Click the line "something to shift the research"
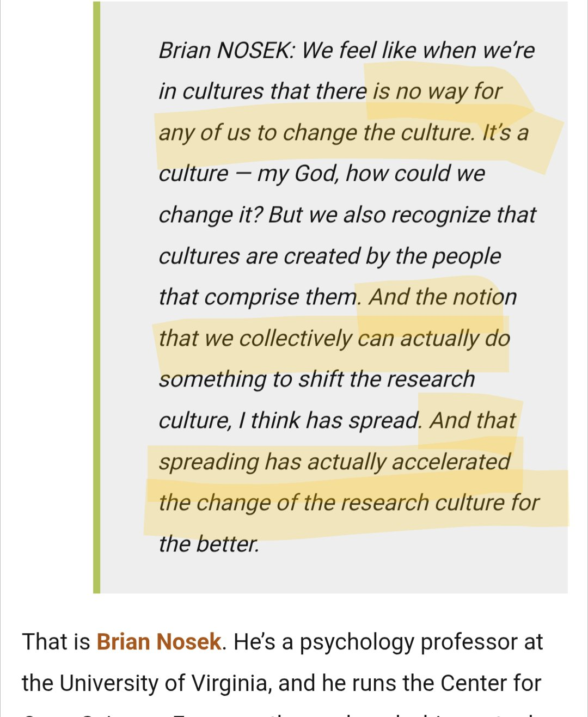588x717 pixels. pos(317,379)
